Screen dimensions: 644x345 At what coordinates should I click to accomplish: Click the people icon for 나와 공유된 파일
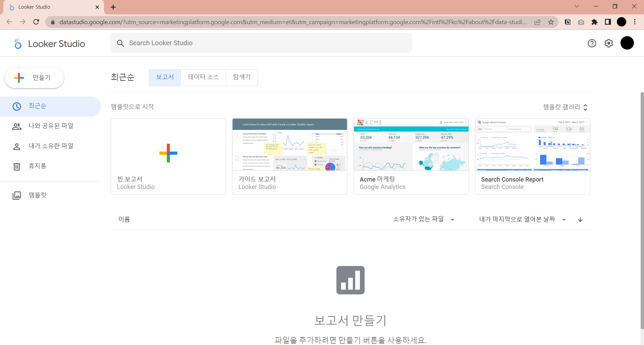[x=17, y=126]
